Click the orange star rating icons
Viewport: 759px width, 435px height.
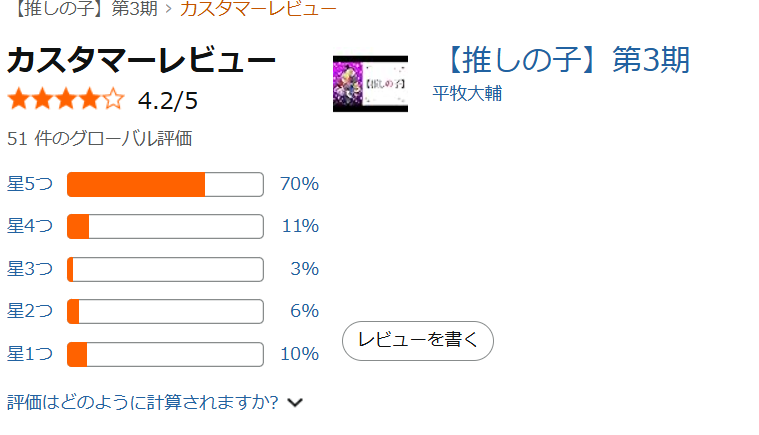[x=66, y=100]
